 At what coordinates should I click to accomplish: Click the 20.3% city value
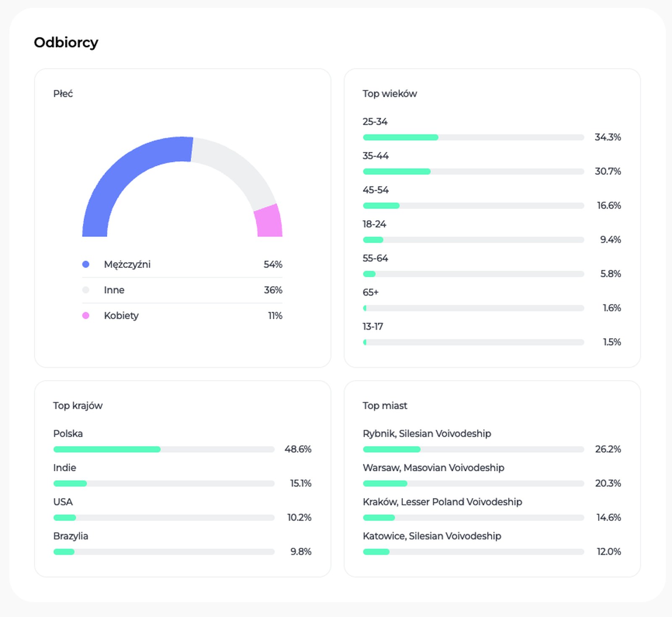(x=608, y=483)
